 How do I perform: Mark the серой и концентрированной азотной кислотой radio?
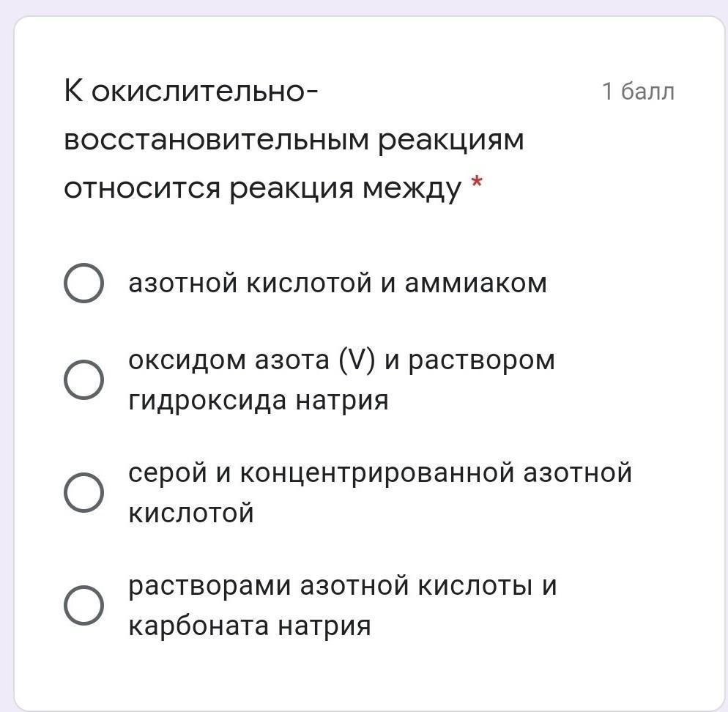pos(83,492)
